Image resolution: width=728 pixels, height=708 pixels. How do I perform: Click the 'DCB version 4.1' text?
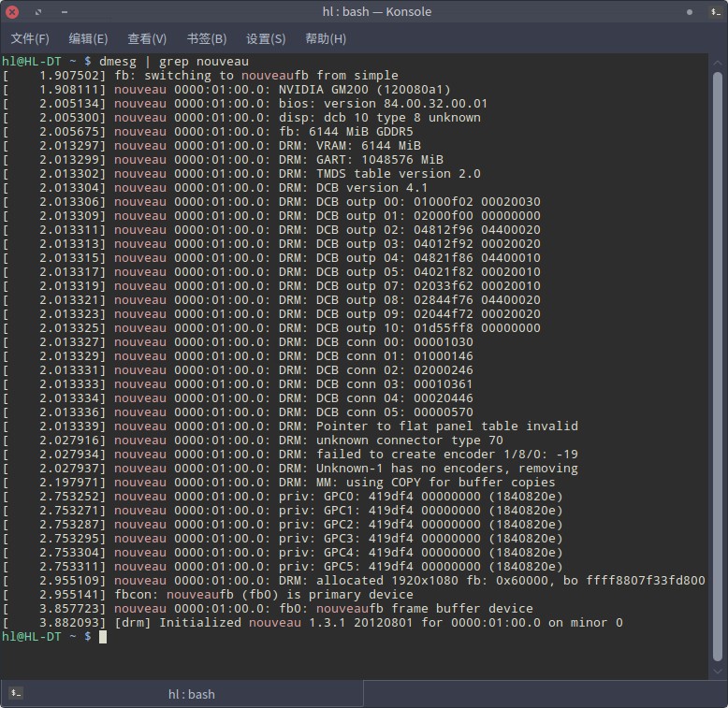coord(371,188)
